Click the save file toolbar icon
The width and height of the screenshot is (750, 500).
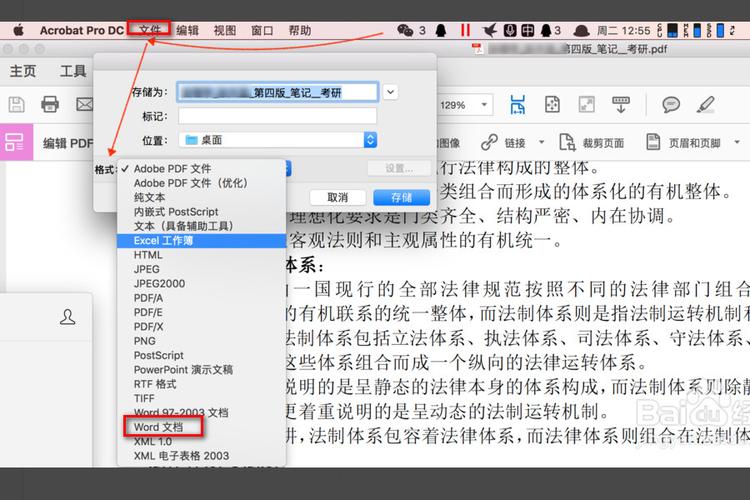pyautogui.click(x=17, y=104)
